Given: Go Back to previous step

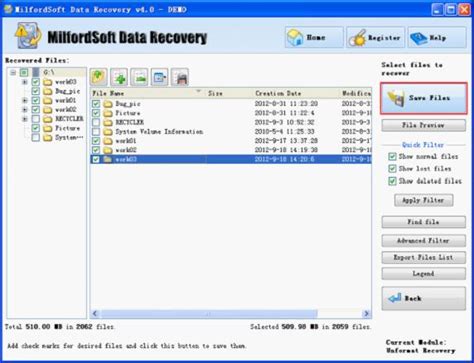Looking at the screenshot, I should [424, 298].
